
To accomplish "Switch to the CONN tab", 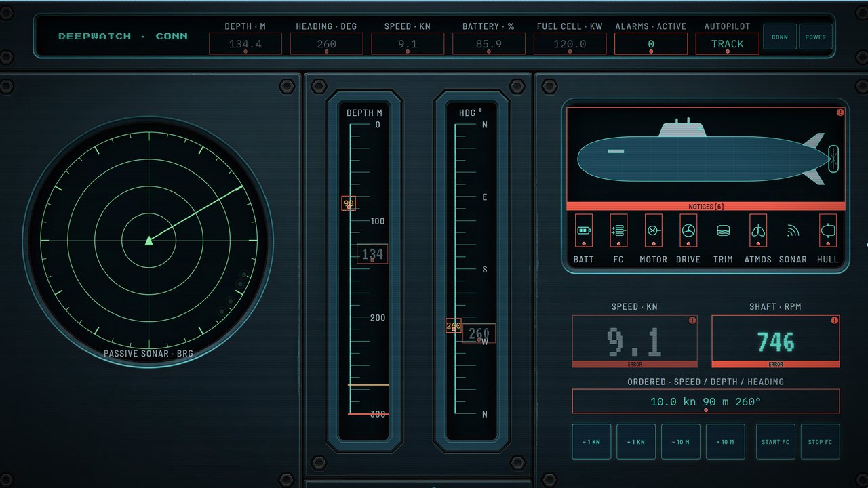I will [780, 37].
